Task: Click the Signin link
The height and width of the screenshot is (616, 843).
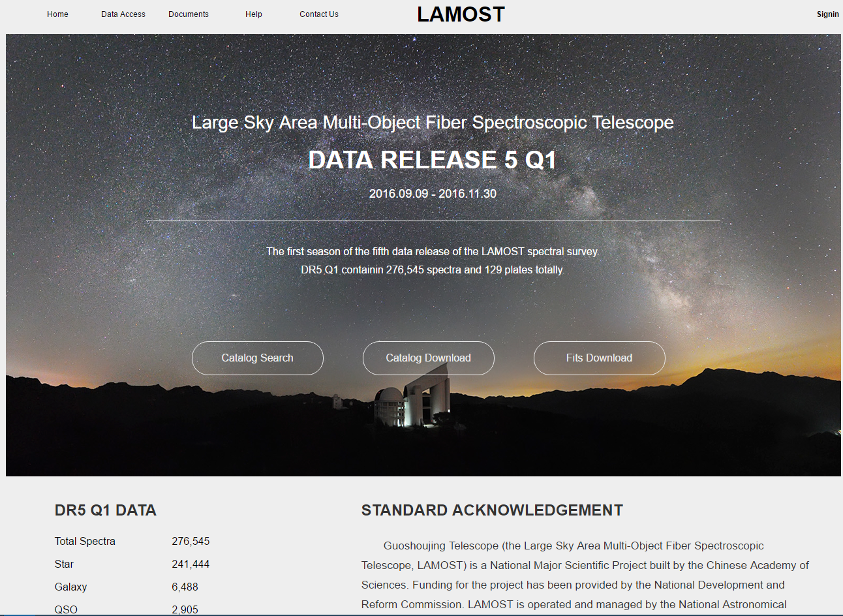Action: coord(827,14)
